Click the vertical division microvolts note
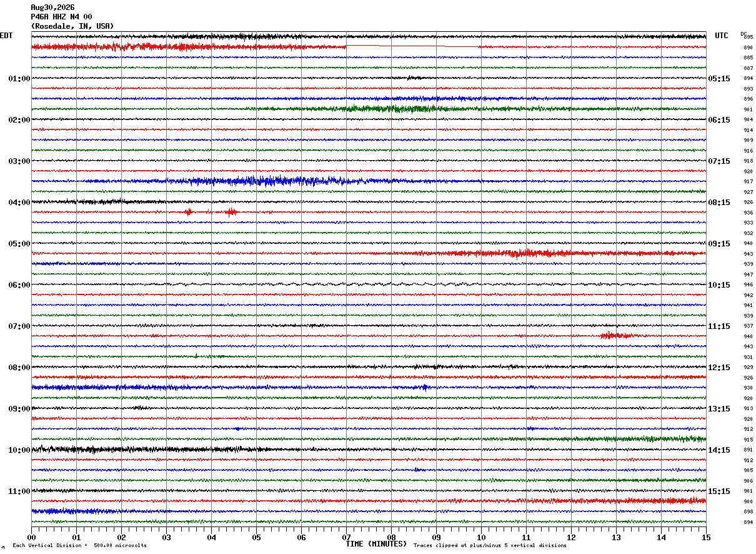The height and width of the screenshot is (554, 756). point(79,546)
